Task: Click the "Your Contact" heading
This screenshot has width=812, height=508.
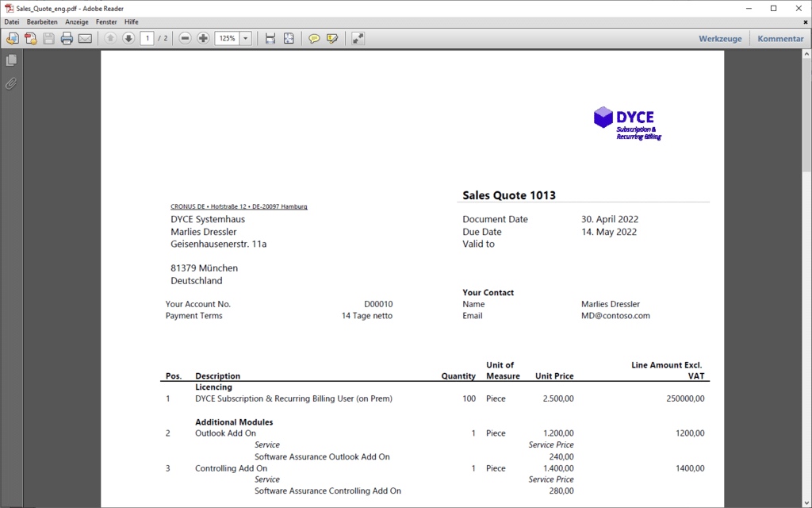Action: (488, 292)
